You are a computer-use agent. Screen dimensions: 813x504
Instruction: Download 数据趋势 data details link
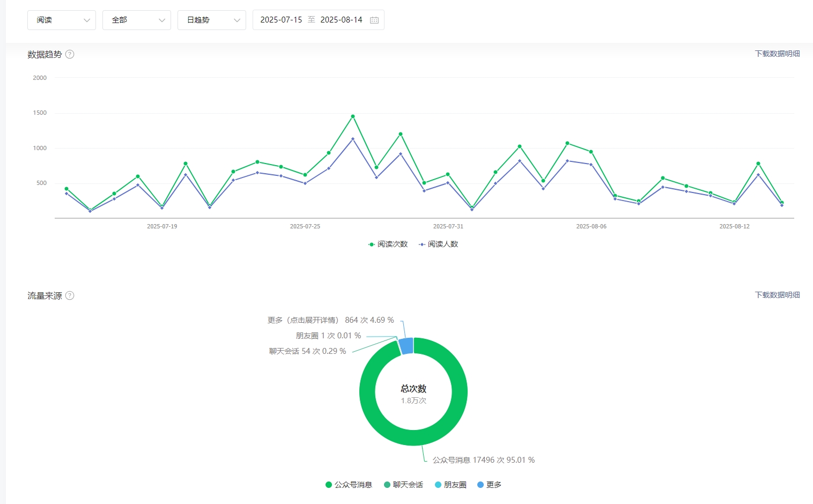coord(777,54)
